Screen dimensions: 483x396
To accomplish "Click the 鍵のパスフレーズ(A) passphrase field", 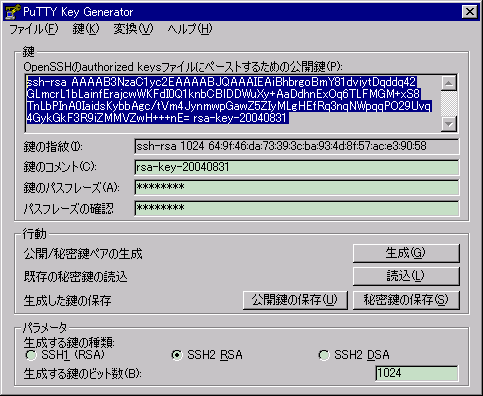I will (x=297, y=188).
